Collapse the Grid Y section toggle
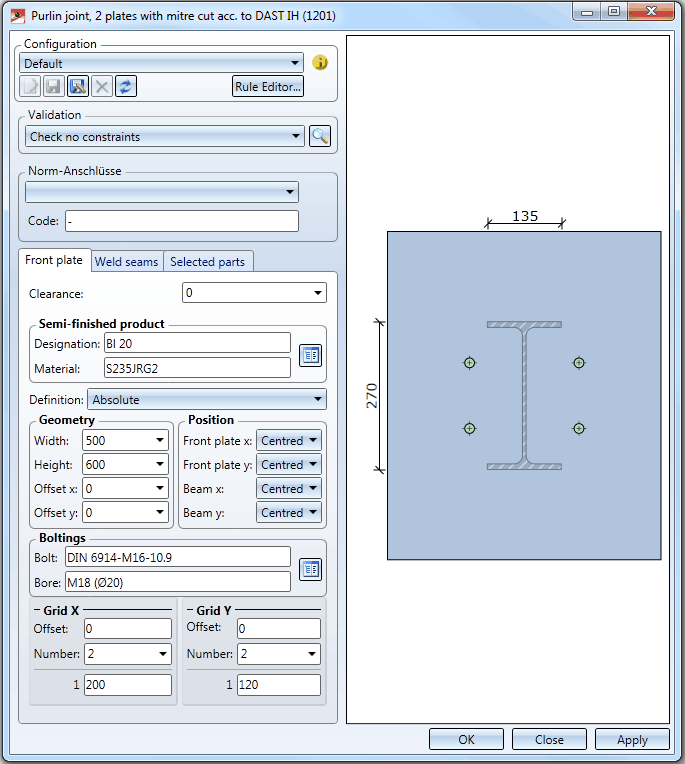The height and width of the screenshot is (764, 685). [x=190, y=610]
